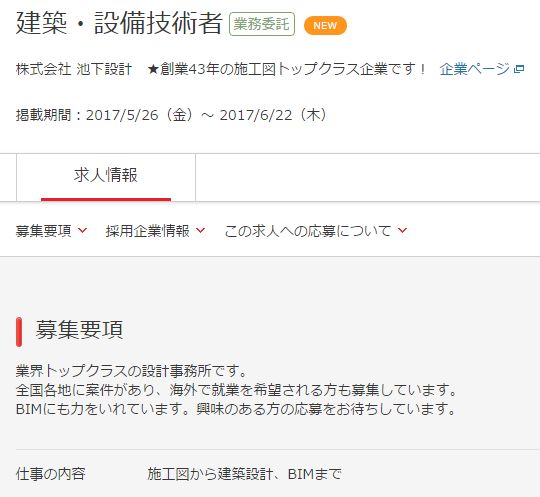Click the line starting 全国各地に案件があり
The image size is (540, 497).
point(236,390)
